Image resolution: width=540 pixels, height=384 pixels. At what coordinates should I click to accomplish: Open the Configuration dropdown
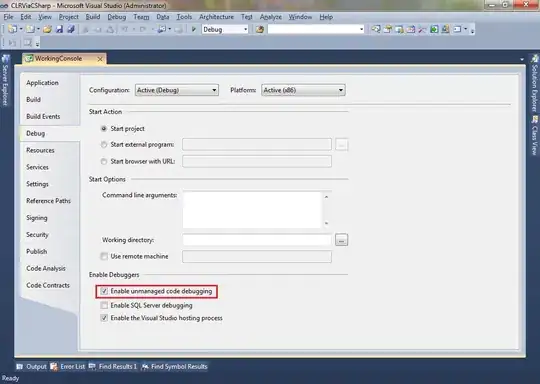pyautogui.click(x=177, y=90)
